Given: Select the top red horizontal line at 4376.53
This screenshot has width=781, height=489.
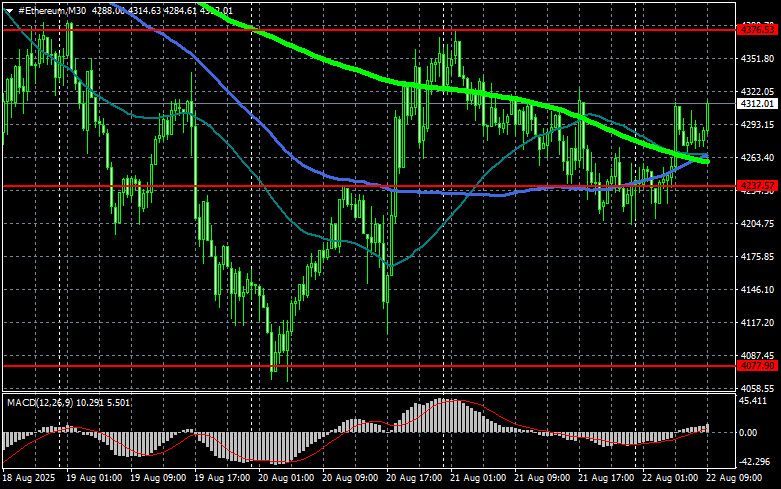Looking at the screenshot, I should (369, 30).
